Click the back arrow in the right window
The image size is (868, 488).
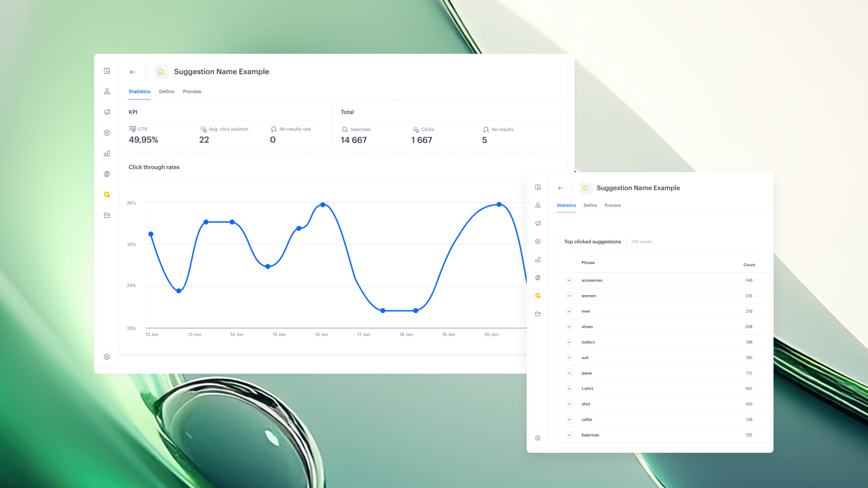[x=561, y=188]
